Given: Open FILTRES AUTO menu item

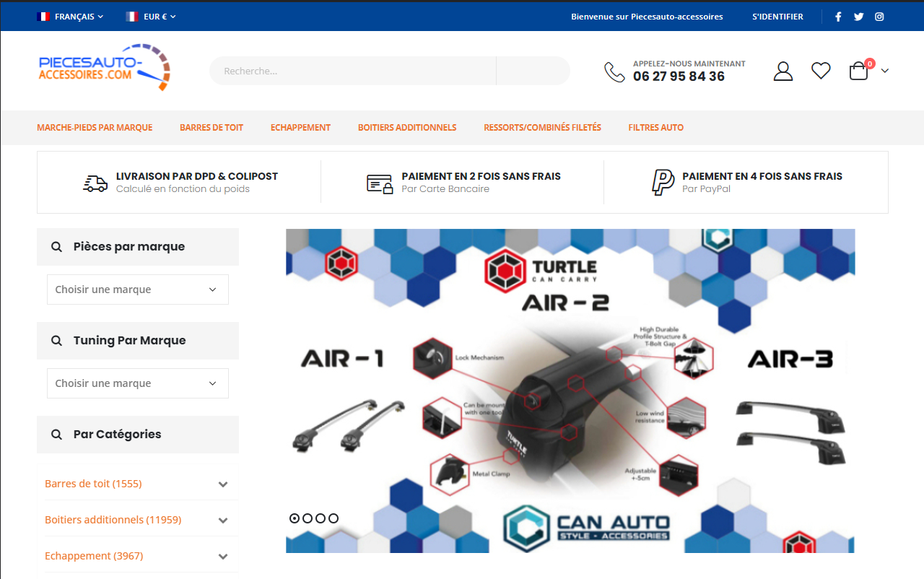Looking at the screenshot, I should click(656, 128).
